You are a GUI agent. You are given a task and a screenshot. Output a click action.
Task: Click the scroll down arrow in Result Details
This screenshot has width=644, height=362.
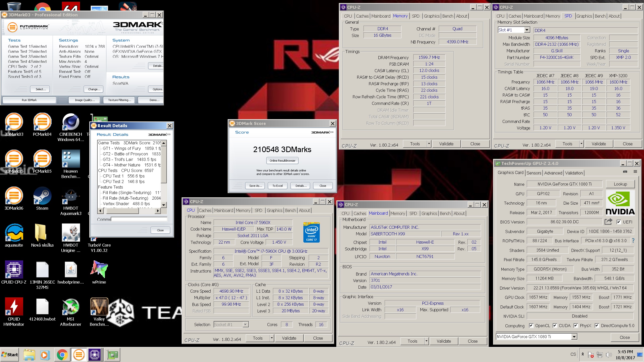point(164,205)
